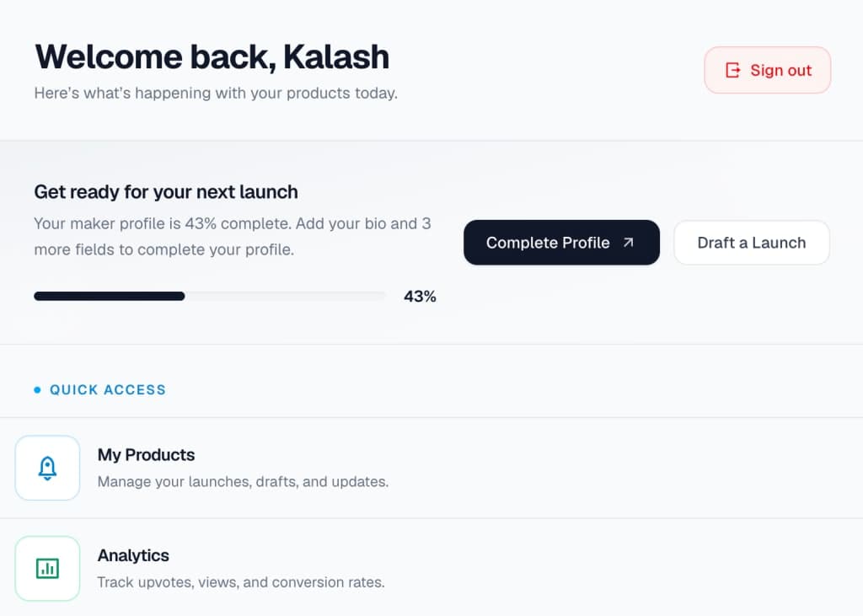863x616 pixels.
Task: Select the bar chart icon for Analytics
Action: click(x=47, y=569)
